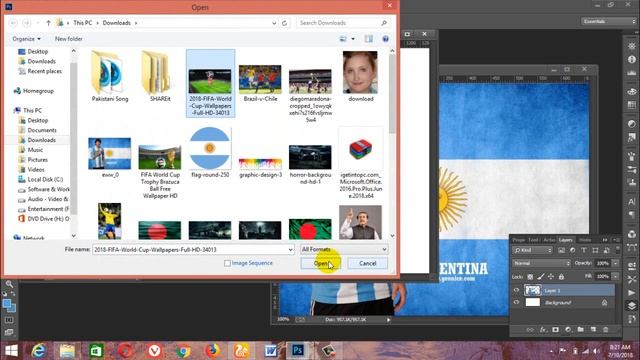The height and width of the screenshot is (360, 640).
Task: Select Homegroup in navigation pane
Action: point(38,91)
